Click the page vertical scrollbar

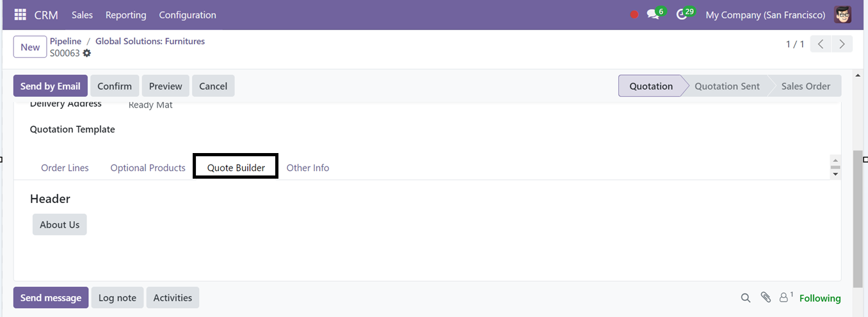858,218
